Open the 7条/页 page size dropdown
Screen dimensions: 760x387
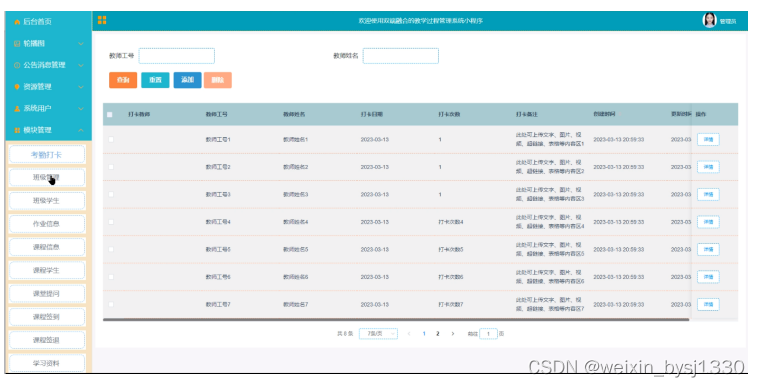point(378,334)
